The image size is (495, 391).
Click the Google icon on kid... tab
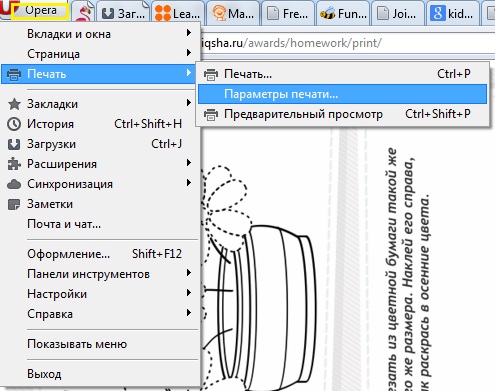tap(437, 13)
